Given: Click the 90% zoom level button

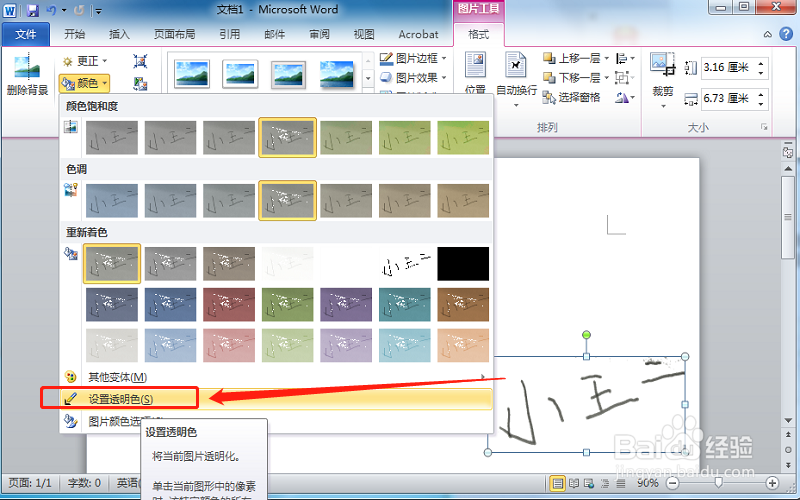Looking at the screenshot, I should 647,483.
